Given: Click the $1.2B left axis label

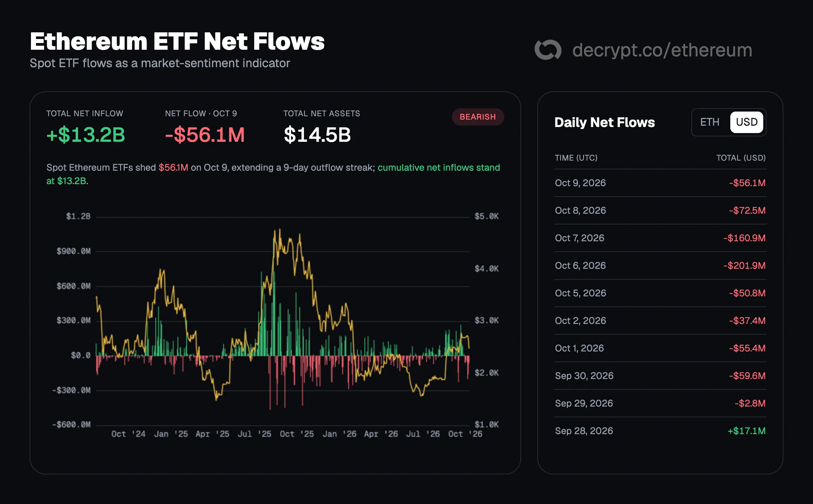Looking at the screenshot, I should pos(78,216).
